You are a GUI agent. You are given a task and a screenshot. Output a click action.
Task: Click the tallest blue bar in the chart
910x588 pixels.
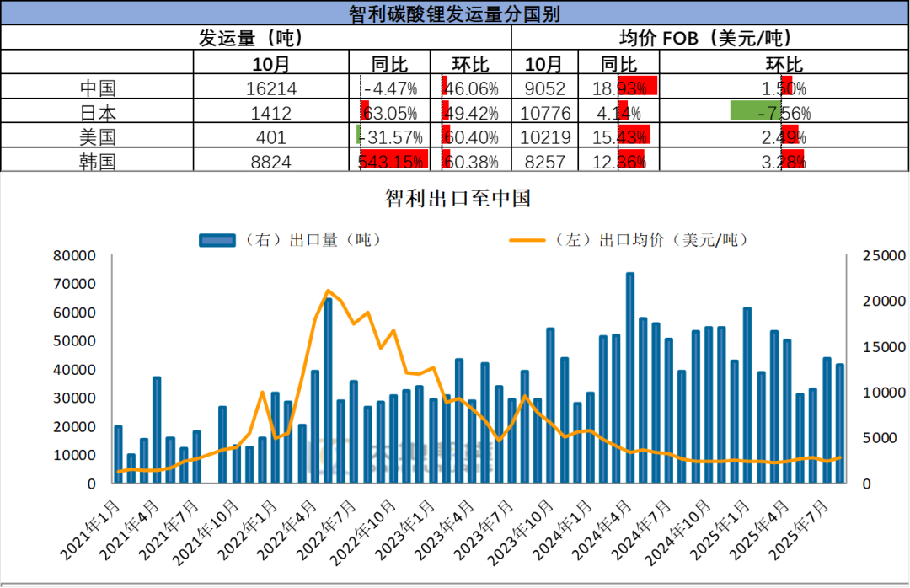click(629, 377)
